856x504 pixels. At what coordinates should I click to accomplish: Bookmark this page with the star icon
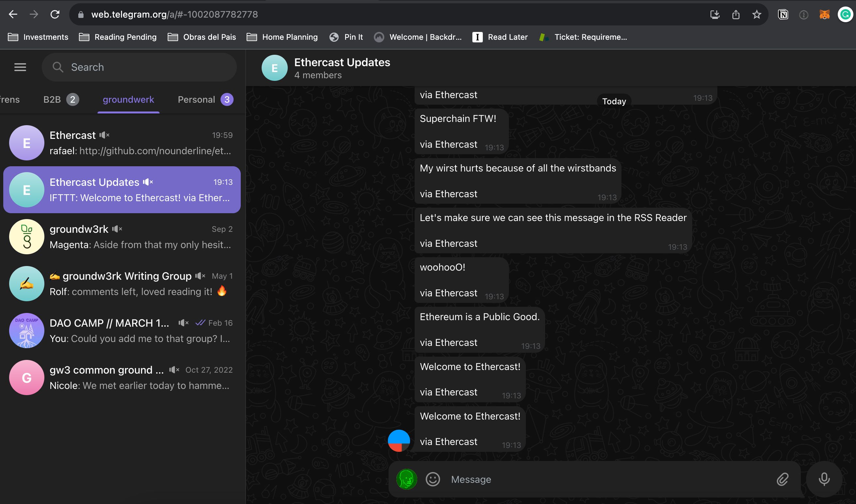pyautogui.click(x=757, y=15)
